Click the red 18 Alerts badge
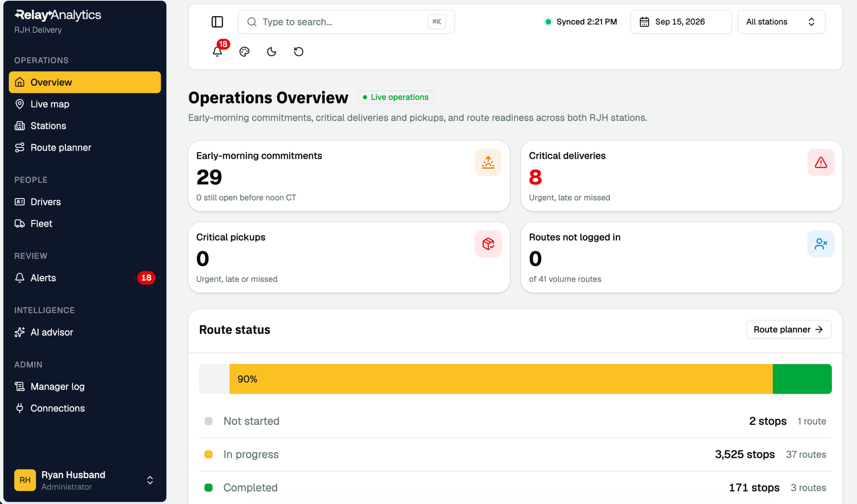 click(146, 278)
